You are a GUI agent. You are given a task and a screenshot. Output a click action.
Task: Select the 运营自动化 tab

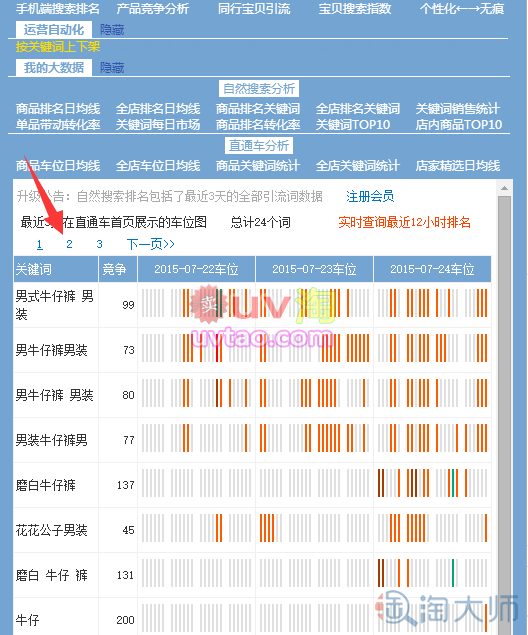tap(54, 30)
